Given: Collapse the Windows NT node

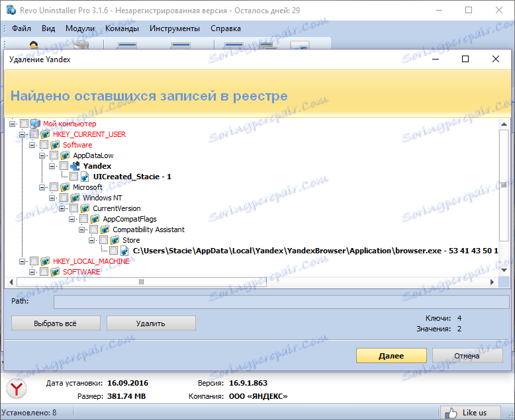Looking at the screenshot, I should pyautogui.click(x=52, y=198).
